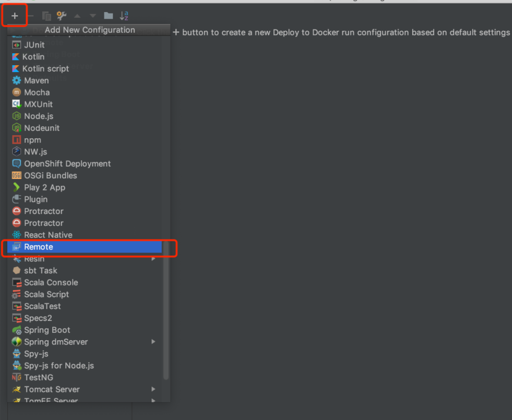Click the configuration list scrollbar

166,310
